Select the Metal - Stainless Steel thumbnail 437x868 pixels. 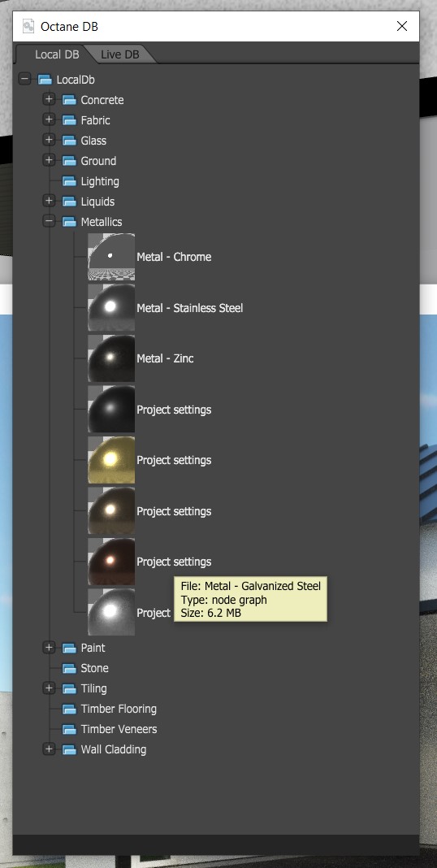click(x=111, y=308)
